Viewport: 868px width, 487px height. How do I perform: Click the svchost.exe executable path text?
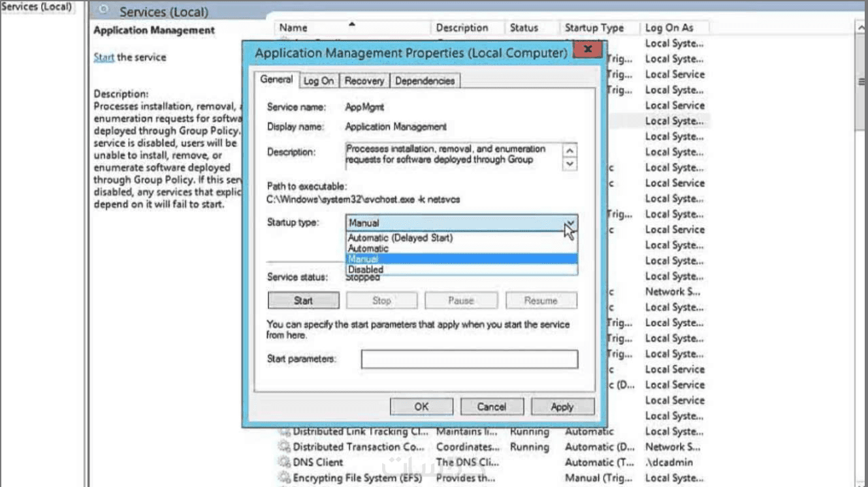364,199
